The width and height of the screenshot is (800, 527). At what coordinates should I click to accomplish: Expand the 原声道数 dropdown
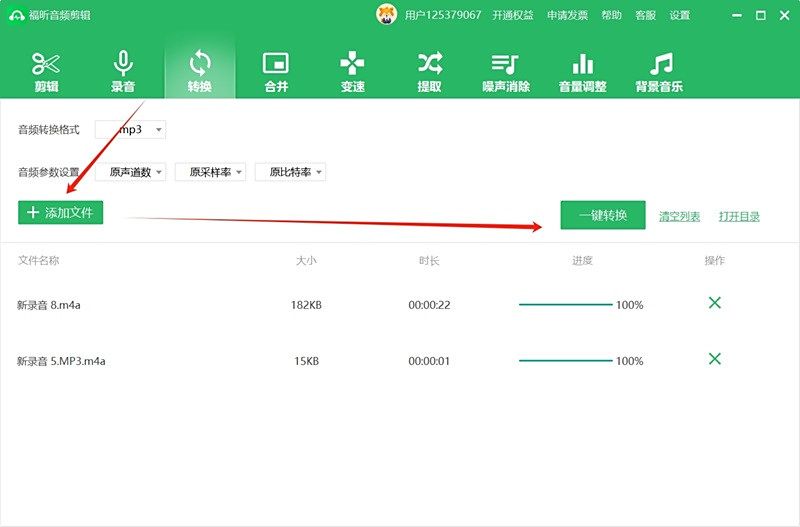click(x=131, y=172)
